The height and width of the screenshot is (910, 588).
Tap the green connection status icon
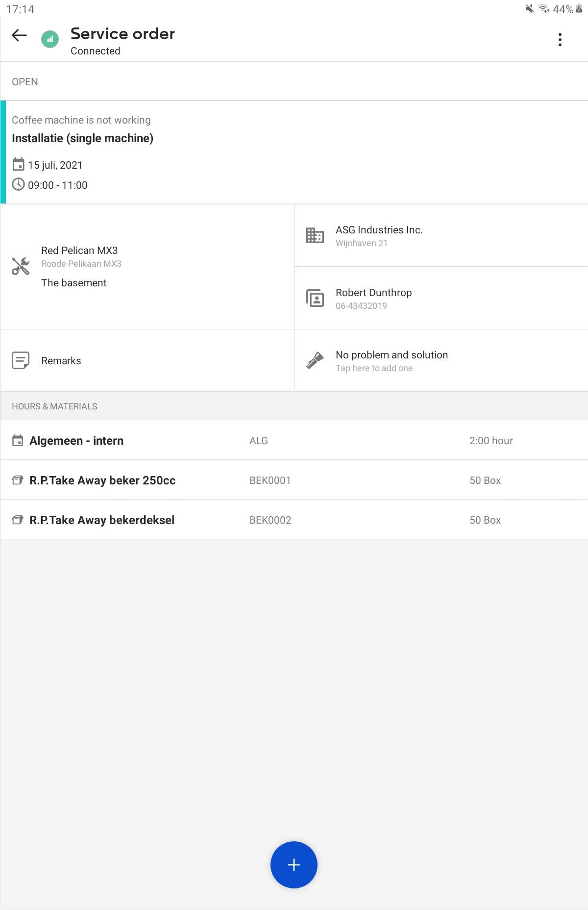pos(50,39)
